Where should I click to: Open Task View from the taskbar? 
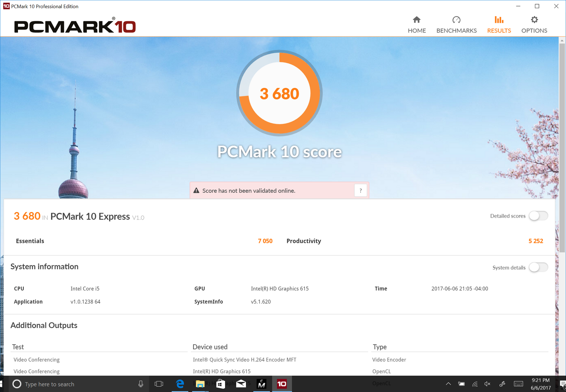point(159,384)
